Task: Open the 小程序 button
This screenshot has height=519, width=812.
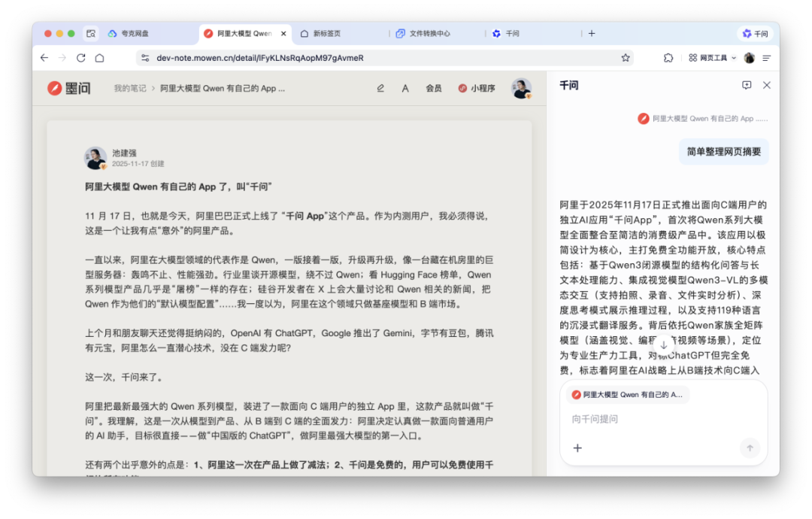Action: point(477,89)
